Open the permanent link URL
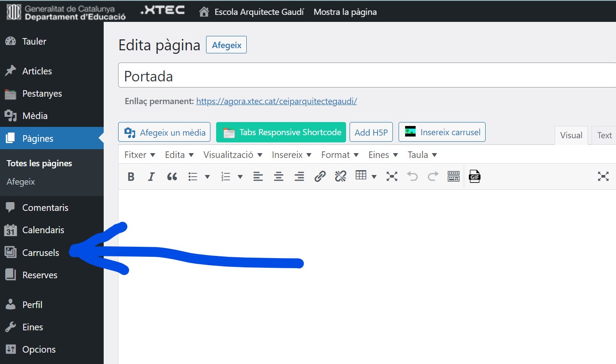 276,101
